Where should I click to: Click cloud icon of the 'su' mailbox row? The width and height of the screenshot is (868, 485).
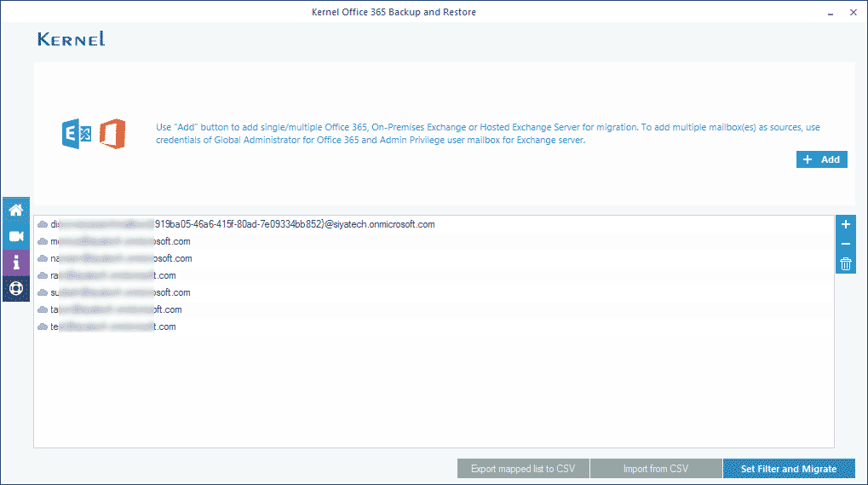[42, 292]
